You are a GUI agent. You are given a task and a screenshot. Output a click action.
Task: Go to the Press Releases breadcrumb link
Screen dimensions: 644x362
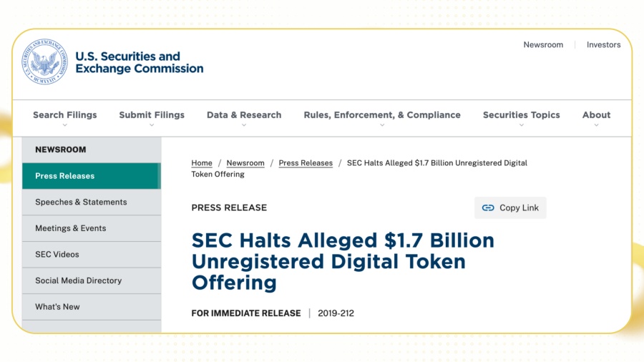(x=306, y=163)
